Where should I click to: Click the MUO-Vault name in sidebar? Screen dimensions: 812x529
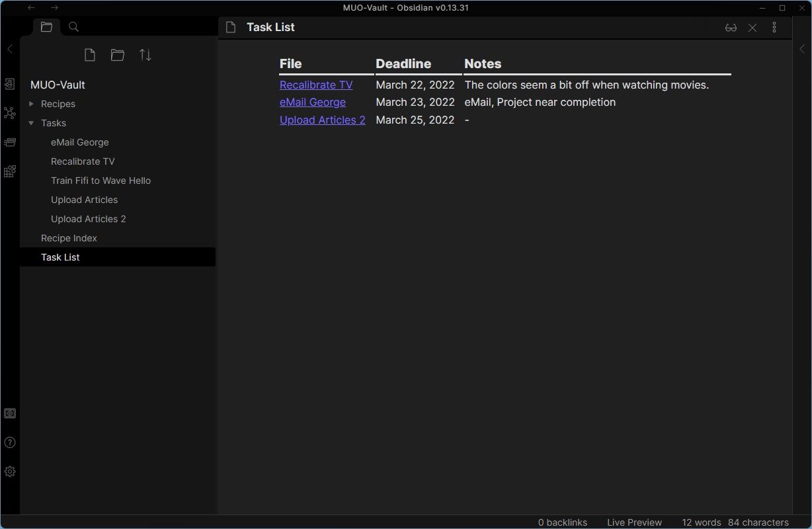tap(58, 85)
